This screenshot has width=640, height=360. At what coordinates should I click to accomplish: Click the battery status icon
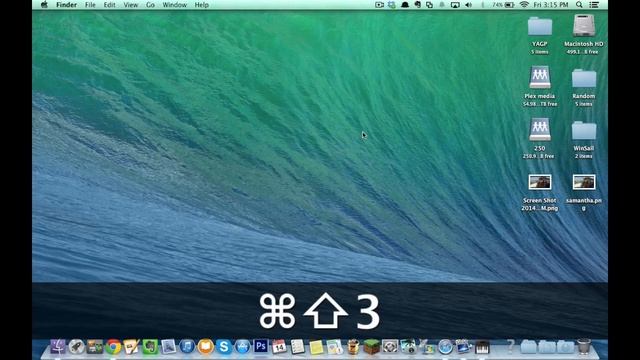(509, 5)
